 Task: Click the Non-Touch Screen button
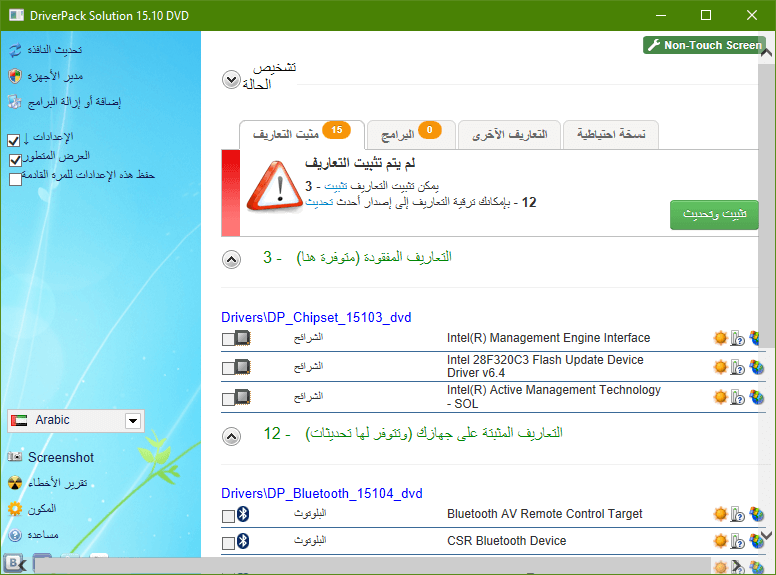pyautogui.click(x=705, y=45)
